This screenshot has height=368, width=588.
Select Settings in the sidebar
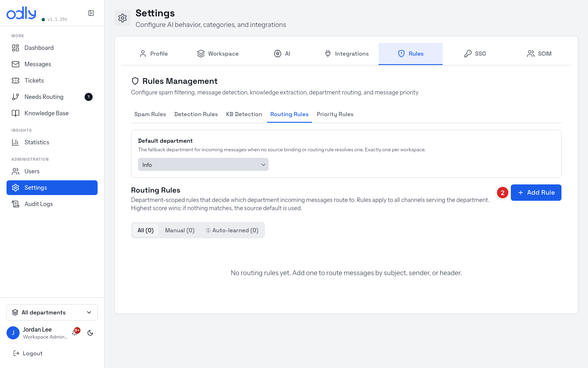pos(52,188)
